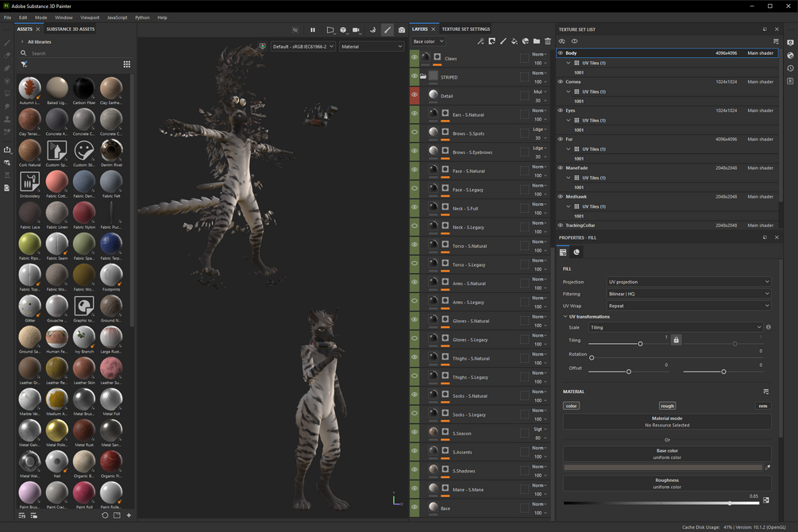This screenshot has width=798, height=532.
Task: Hide the Claws layer
Action: (x=414, y=58)
